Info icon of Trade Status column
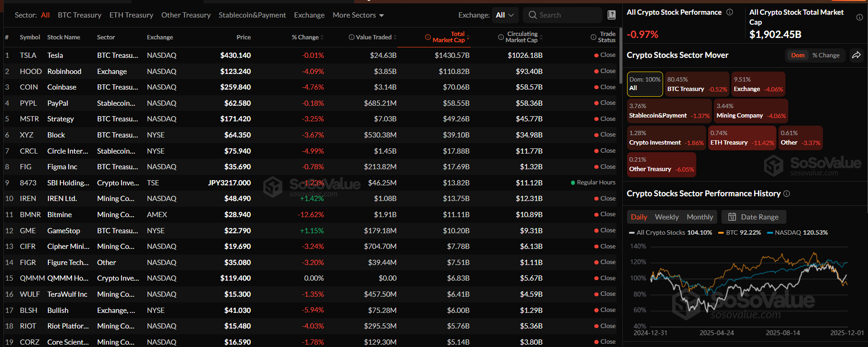 pyautogui.click(x=593, y=37)
